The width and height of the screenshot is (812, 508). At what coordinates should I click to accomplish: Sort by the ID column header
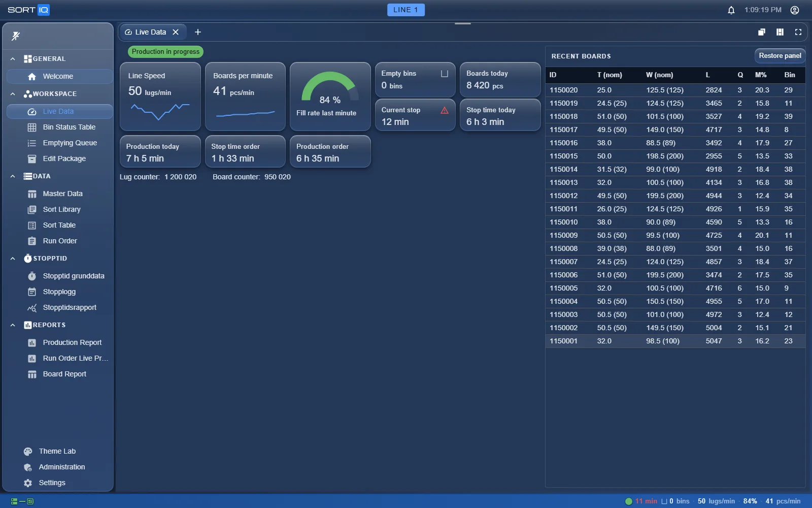point(553,75)
